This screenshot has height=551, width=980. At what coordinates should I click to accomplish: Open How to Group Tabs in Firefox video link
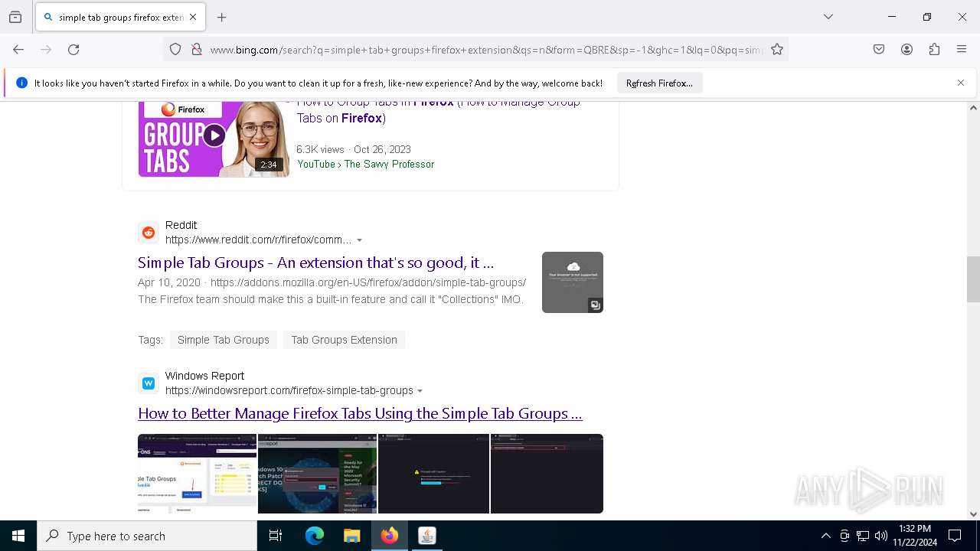click(x=438, y=110)
